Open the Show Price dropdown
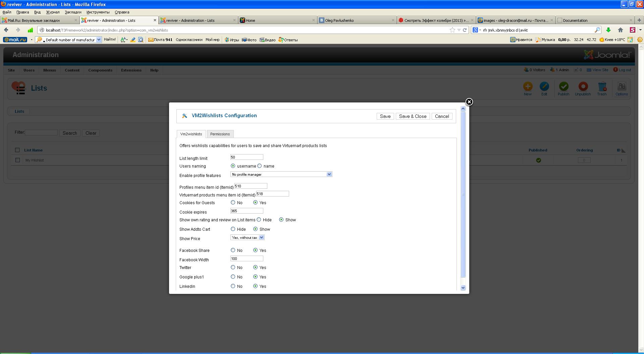Viewport: 644px width, 354px height. tap(261, 237)
